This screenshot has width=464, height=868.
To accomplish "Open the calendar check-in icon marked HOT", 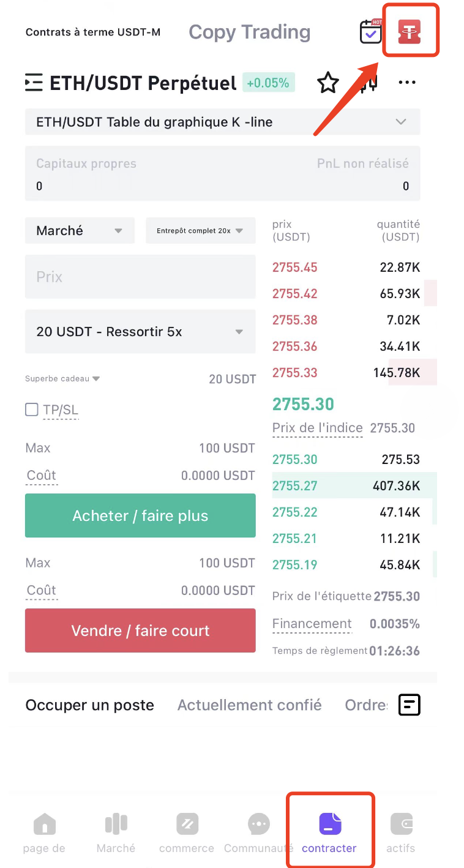I will click(370, 32).
